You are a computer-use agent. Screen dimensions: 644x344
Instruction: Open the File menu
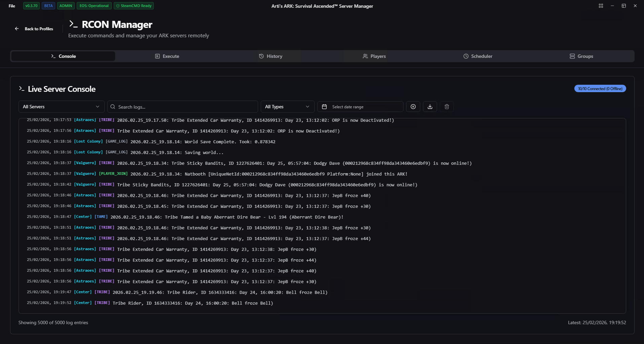point(12,6)
